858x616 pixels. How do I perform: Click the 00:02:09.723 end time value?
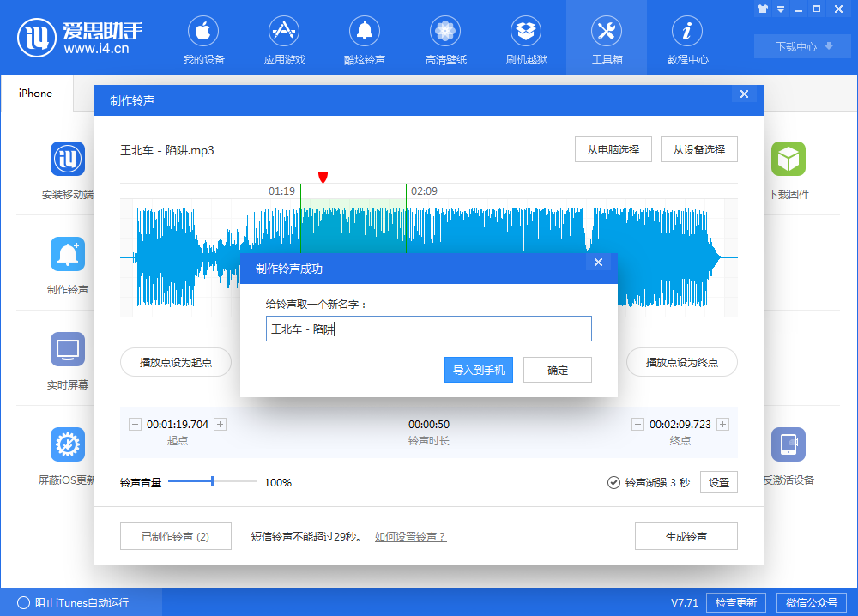680,425
